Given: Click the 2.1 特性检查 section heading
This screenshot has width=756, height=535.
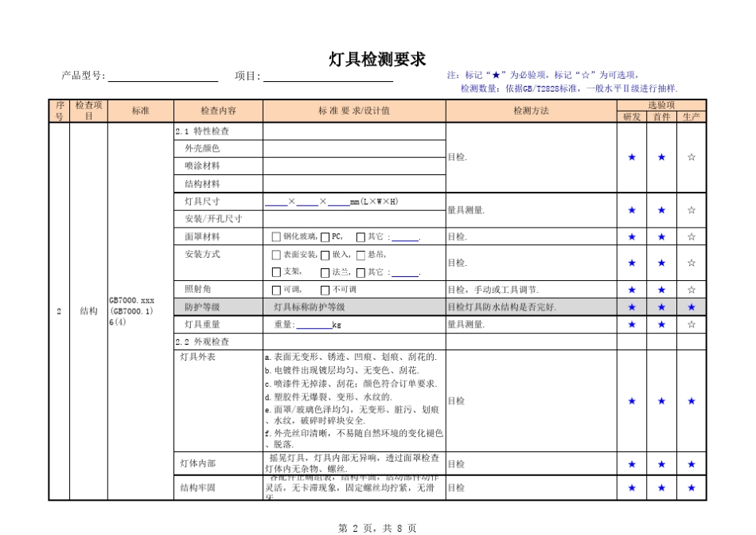Looking at the screenshot, I should click(x=202, y=131).
